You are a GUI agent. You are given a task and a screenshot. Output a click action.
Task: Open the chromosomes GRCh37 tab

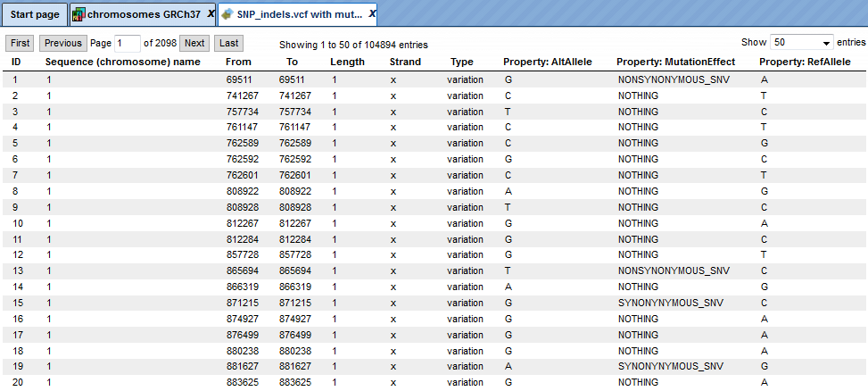pos(144,14)
